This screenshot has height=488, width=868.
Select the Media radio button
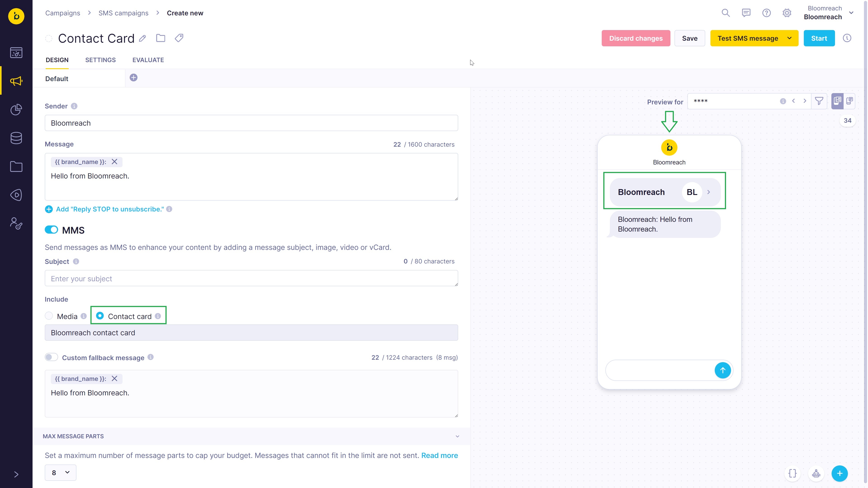tap(49, 316)
